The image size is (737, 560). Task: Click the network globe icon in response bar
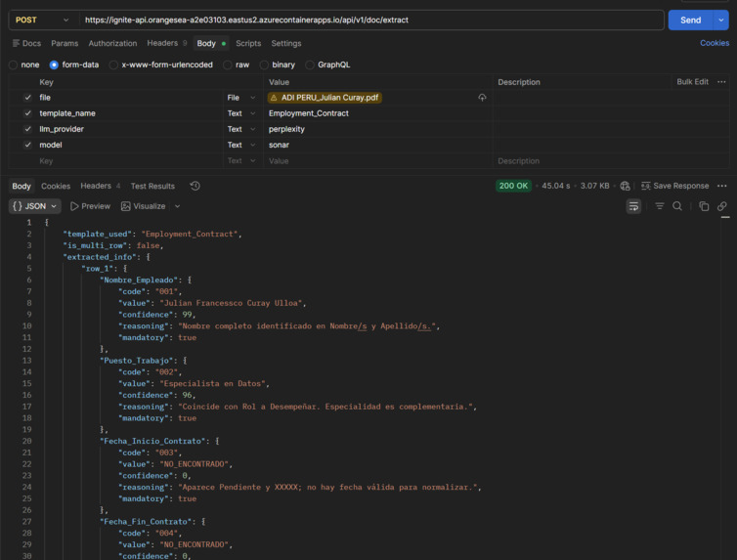[625, 186]
